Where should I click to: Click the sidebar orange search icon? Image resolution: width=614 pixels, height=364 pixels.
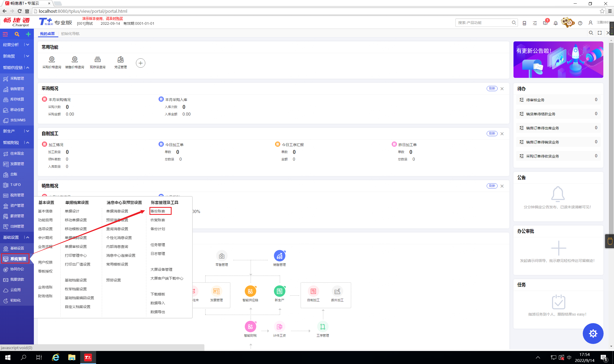pyautogui.click(x=17, y=34)
